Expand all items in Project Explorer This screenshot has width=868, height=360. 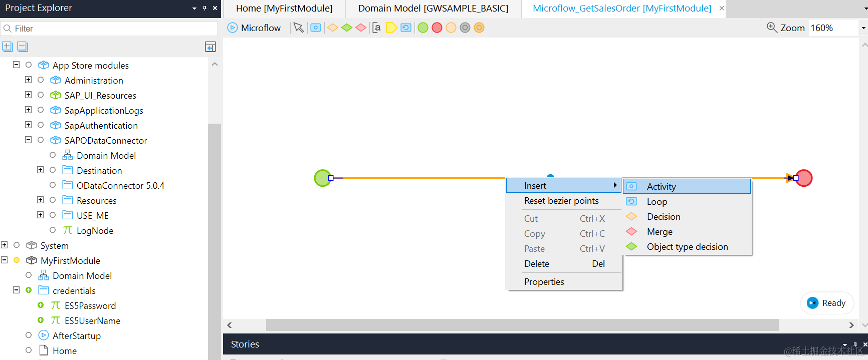[8, 47]
